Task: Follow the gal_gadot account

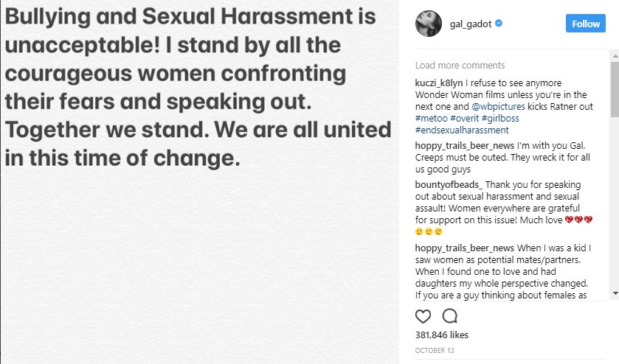Action: coord(586,24)
